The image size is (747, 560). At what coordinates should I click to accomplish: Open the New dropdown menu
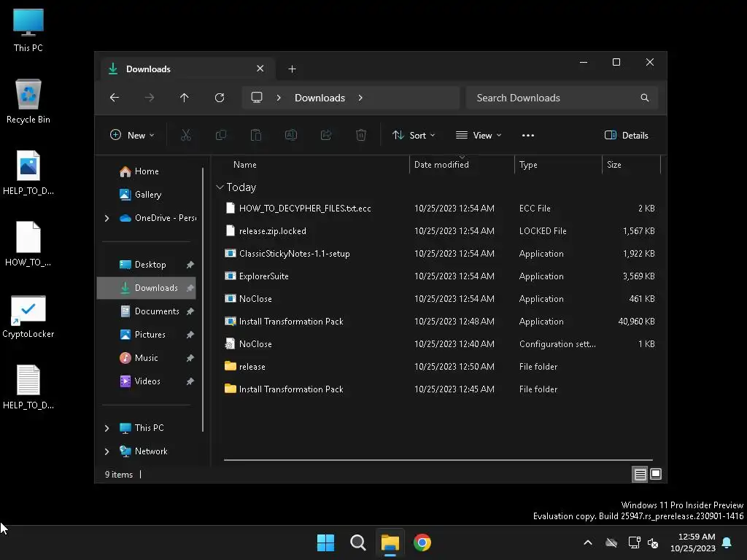[132, 135]
